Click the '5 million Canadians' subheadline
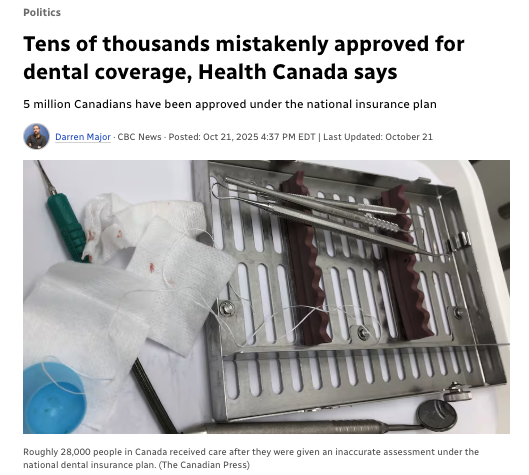The width and height of the screenshot is (529, 475). pos(230,104)
